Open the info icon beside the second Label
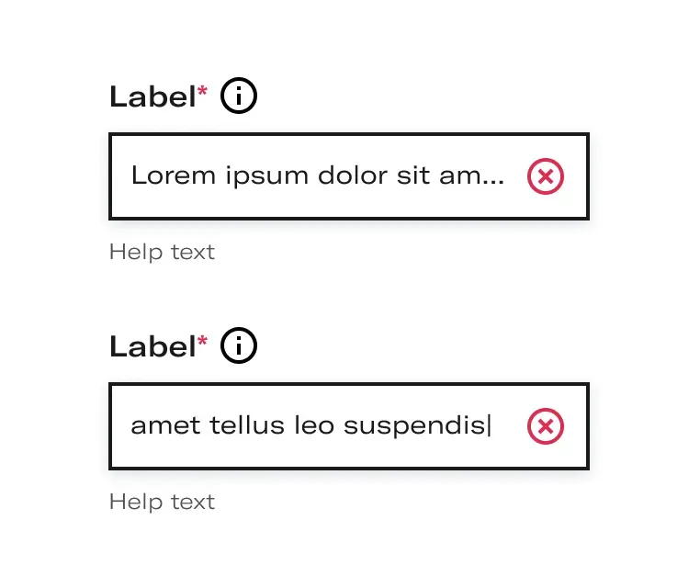Image resolution: width=700 pixels, height=588 pixels. pos(239,345)
